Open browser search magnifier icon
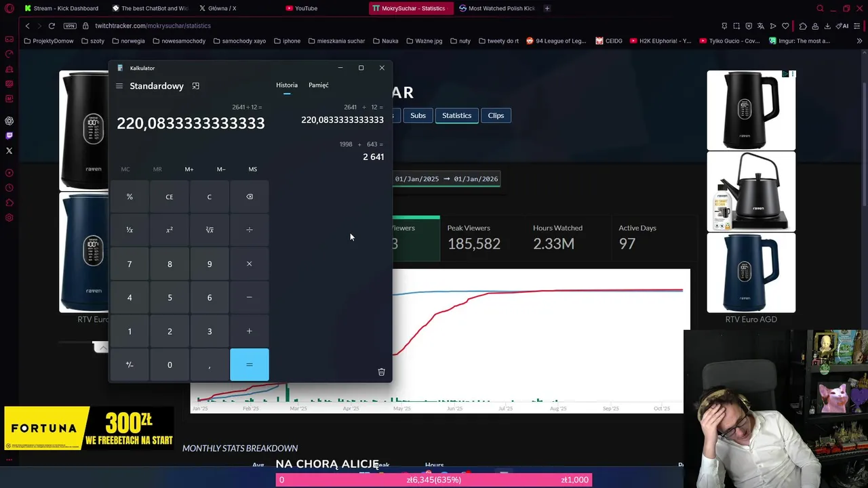 click(x=820, y=8)
